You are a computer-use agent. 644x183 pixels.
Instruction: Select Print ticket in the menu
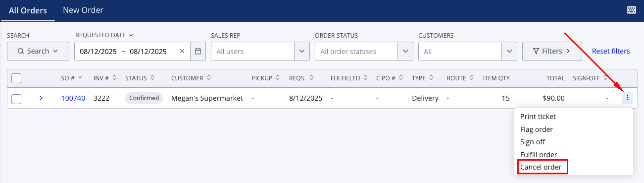point(538,117)
